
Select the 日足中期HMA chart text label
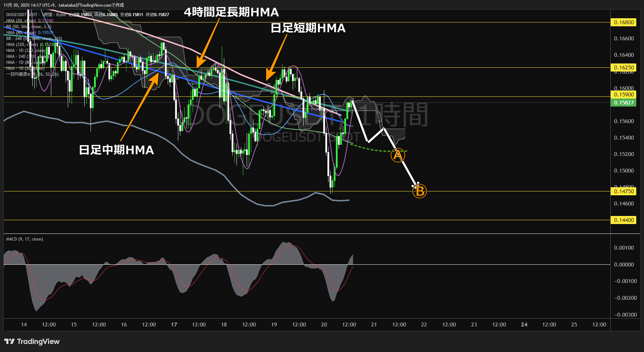pyautogui.click(x=117, y=150)
